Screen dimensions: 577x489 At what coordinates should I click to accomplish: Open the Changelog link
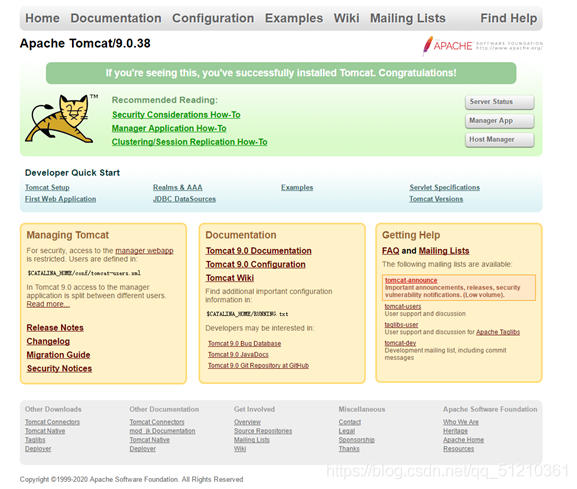point(48,341)
